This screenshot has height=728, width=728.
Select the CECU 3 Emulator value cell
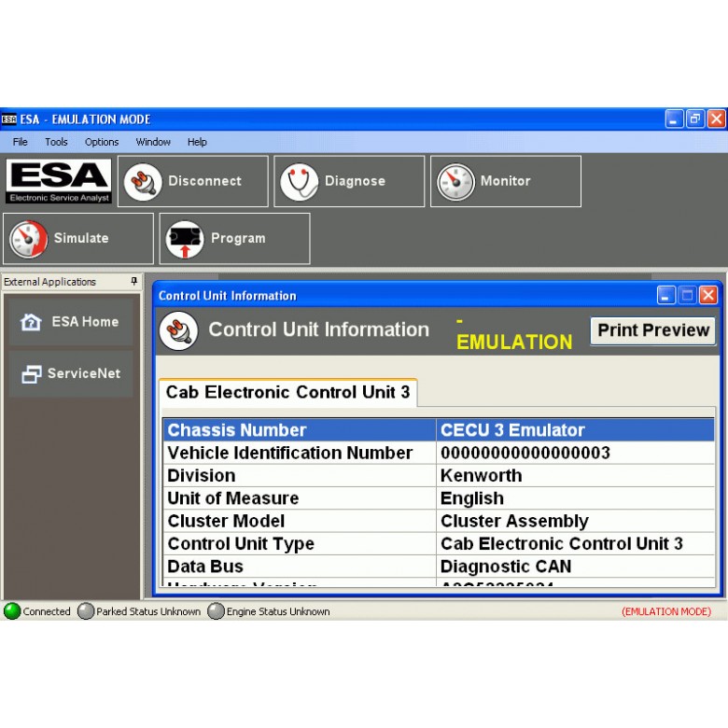coord(575,430)
